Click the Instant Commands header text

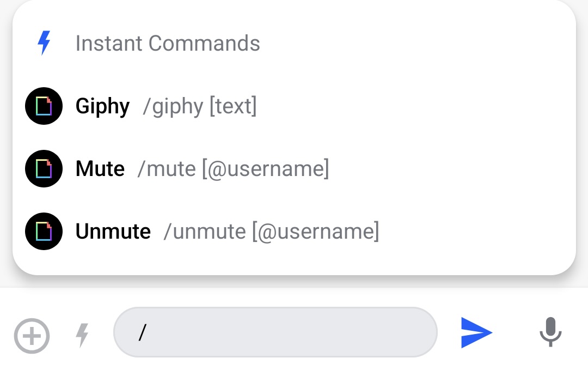click(168, 43)
